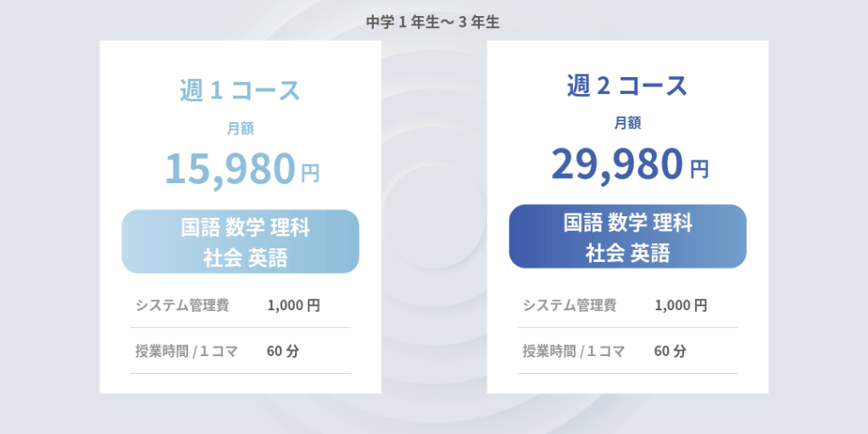The width and height of the screenshot is (868, 434).
Task: Click 社会 英語 text in dark blue banner
Action: [x=627, y=253]
